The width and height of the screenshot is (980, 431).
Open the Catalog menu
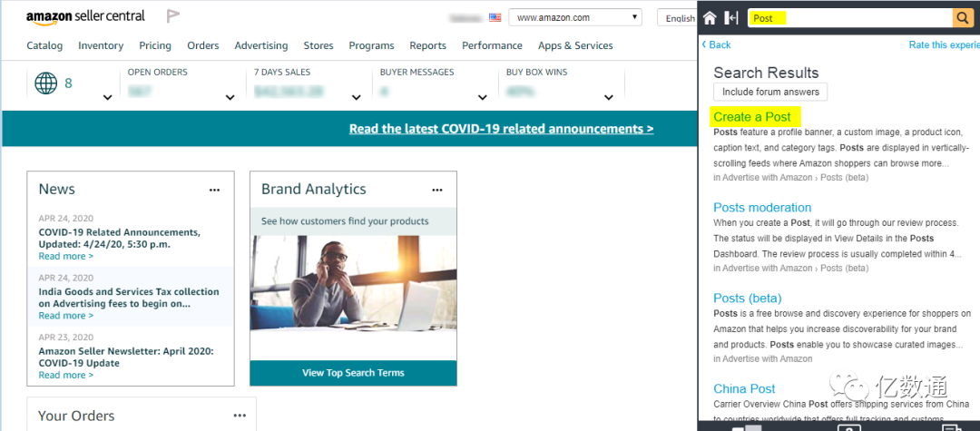point(44,45)
